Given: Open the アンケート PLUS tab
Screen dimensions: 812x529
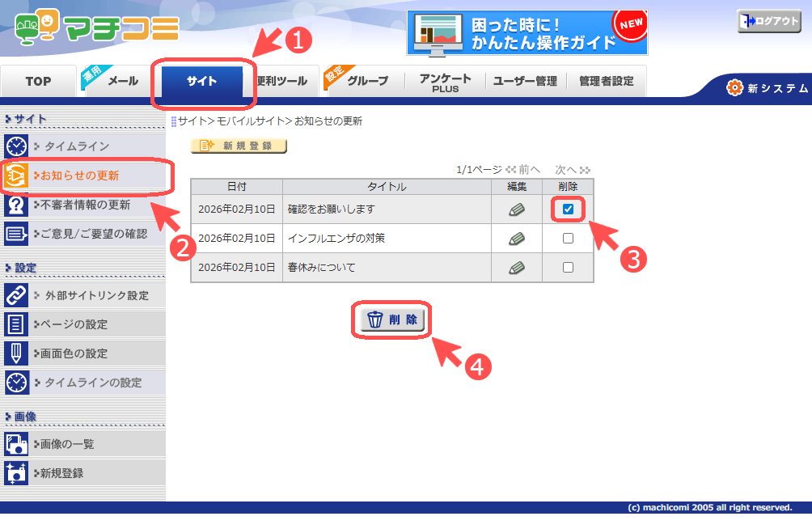Looking at the screenshot, I should point(445,82).
